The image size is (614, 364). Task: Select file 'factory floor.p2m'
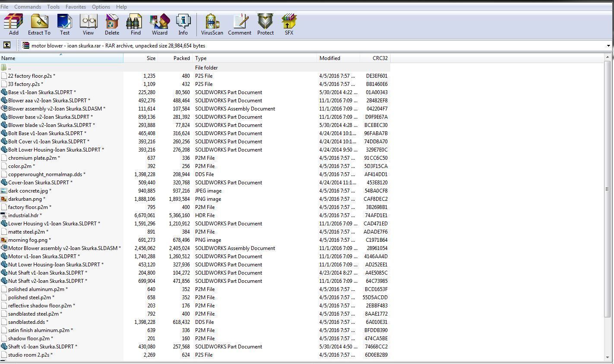(x=30, y=207)
